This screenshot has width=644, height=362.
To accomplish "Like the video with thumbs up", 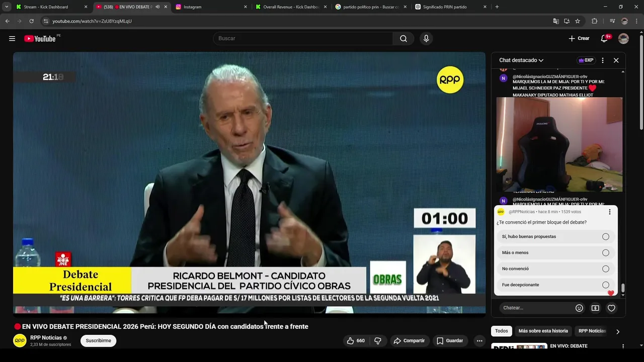I will (356, 341).
